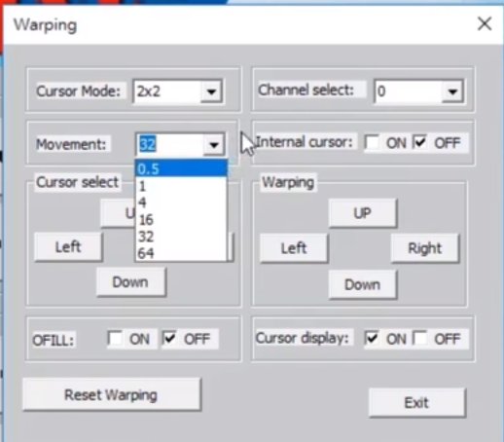Click the Cursor select Down button
The image size is (504, 442).
point(130,282)
